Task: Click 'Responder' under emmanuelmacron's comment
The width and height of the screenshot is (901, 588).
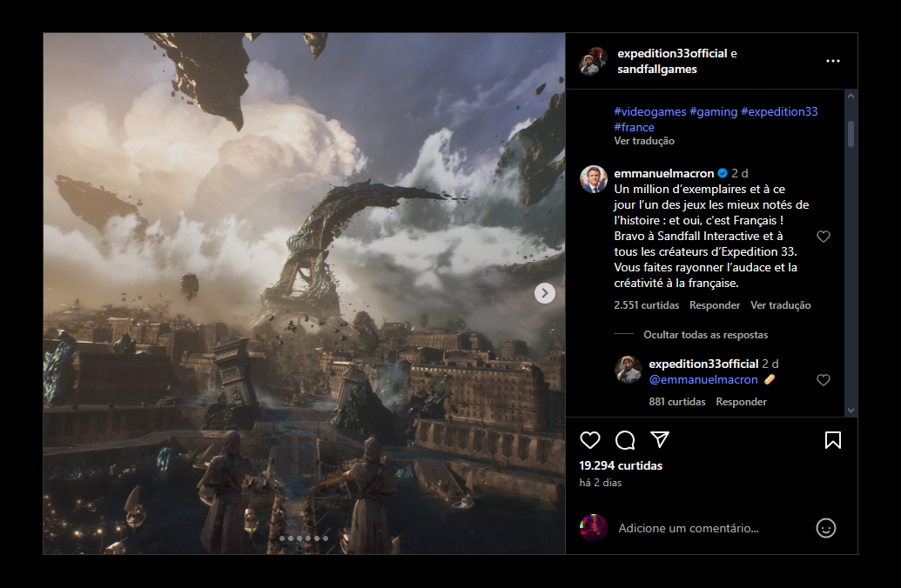Action: coord(715,305)
